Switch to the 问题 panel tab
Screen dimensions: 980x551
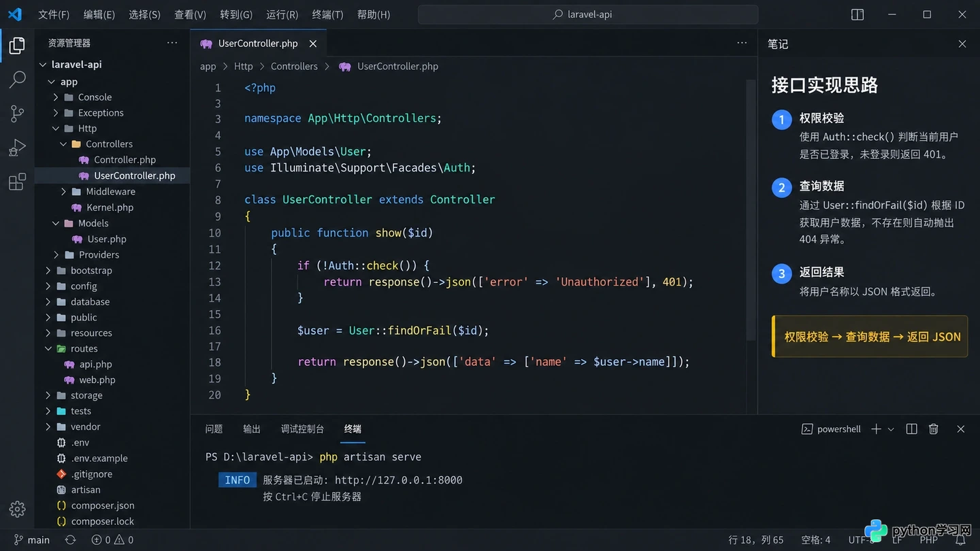tap(214, 429)
